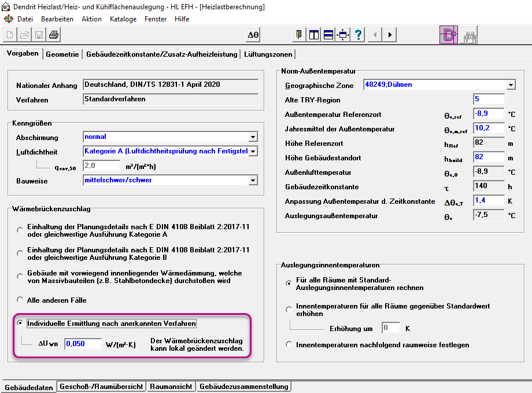This screenshot has width=532, height=393.
Task: Select radio option 'Alle anderen Fälle'
Action: [20, 300]
